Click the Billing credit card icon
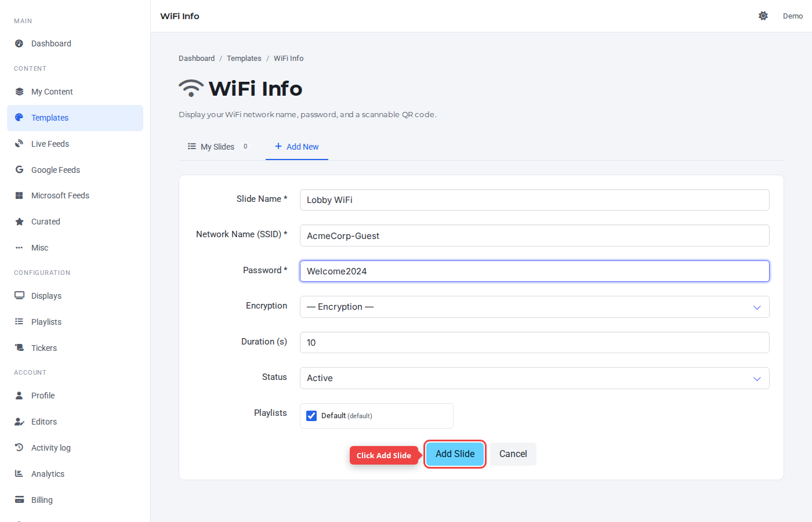This screenshot has height=522, width=812. click(19, 500)
